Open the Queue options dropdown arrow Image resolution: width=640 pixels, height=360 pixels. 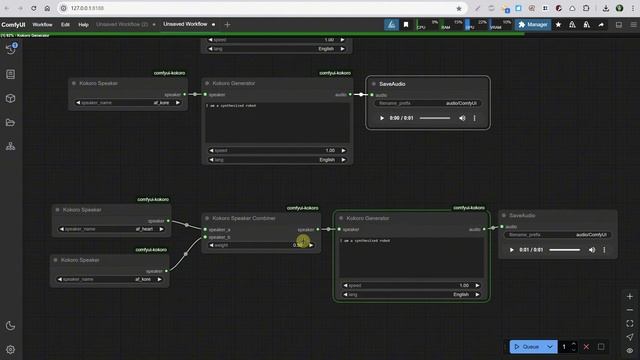[550, 347]
